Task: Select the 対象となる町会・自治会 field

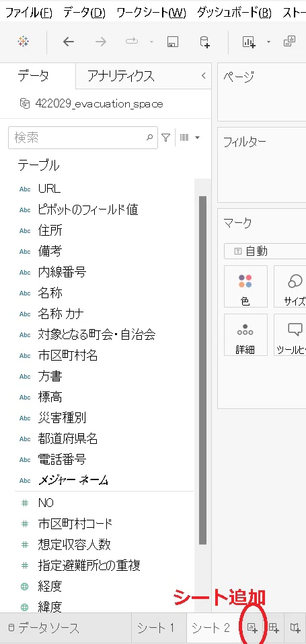Action: tap(96, 334)
